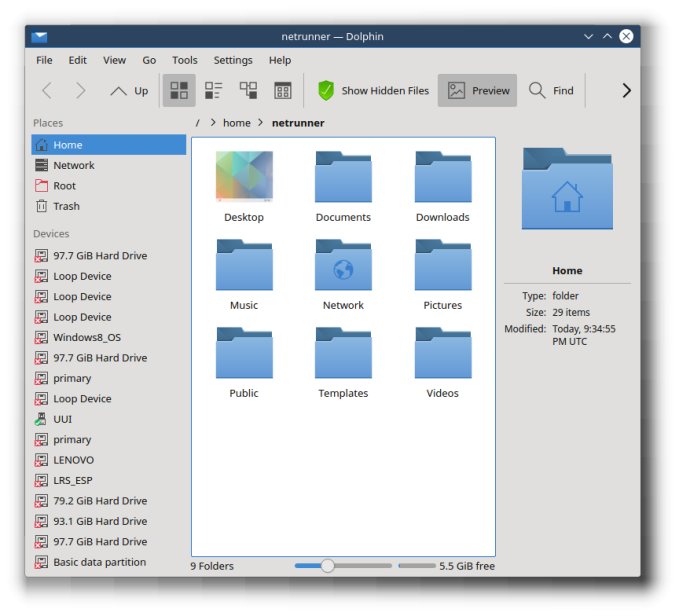Toggle Show Hidden Files
The width and height of the screenshot is (680, 616).
coord(373,91)
